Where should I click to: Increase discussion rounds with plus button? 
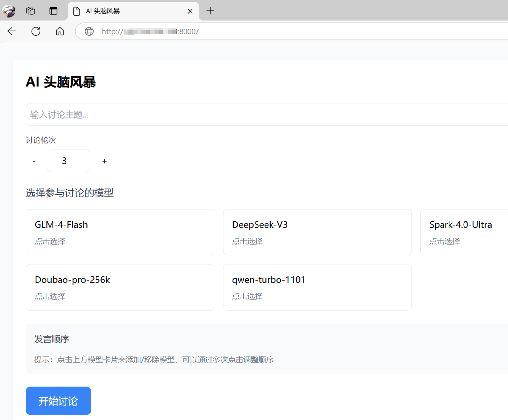[104, 161]
